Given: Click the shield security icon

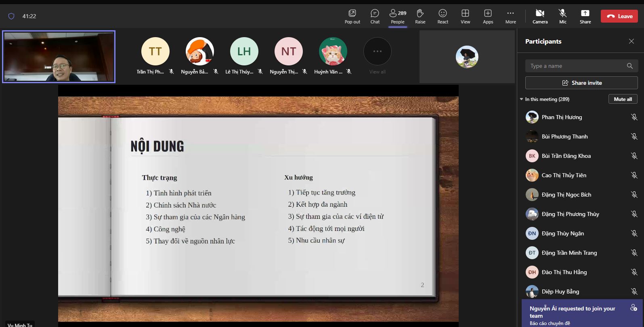Looking at the screenshot, I should point(11,16).
